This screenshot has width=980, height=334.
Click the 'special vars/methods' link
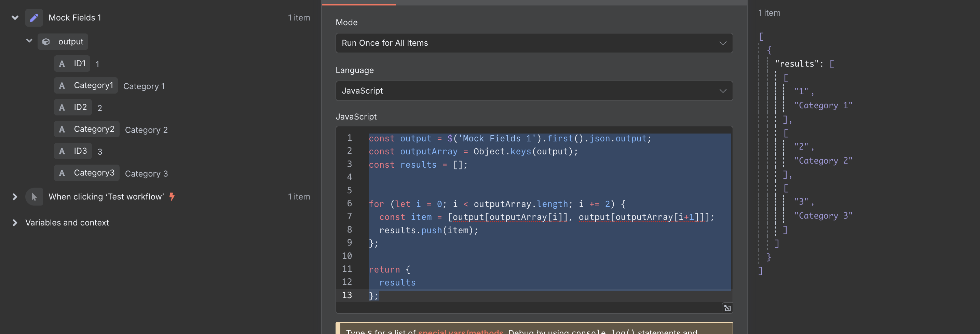[x=461, y=331]
